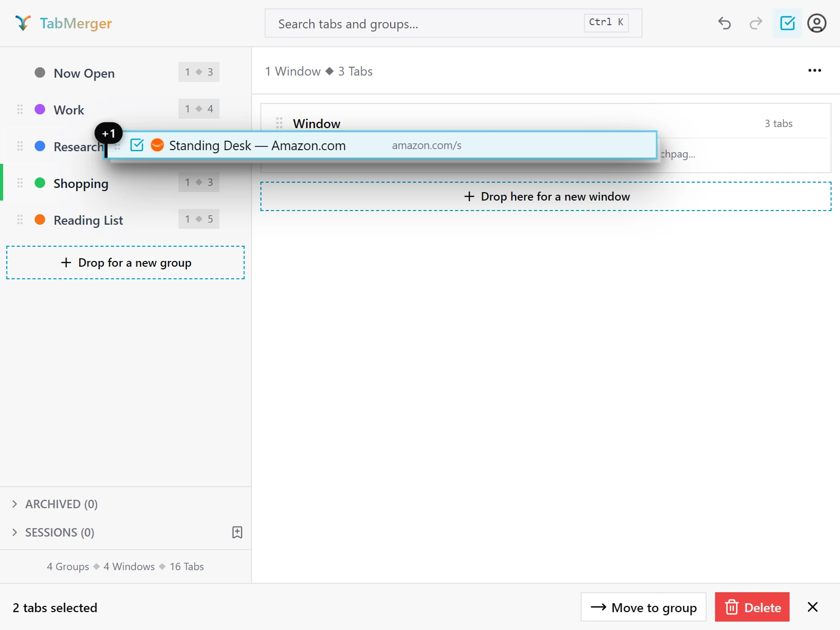Click the orange Reading List color dot
Viewport: 840px width, 630px height.
click(40, 219)
